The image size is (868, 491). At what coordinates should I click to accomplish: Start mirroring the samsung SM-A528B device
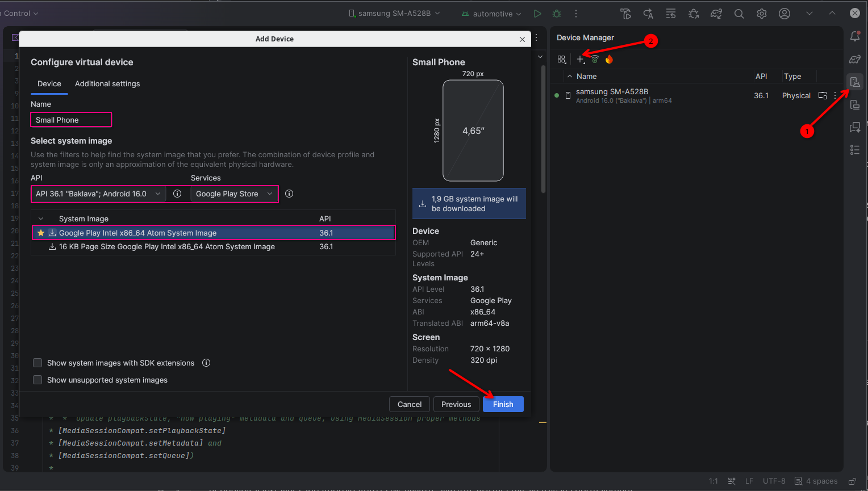(x=823, y=95)
